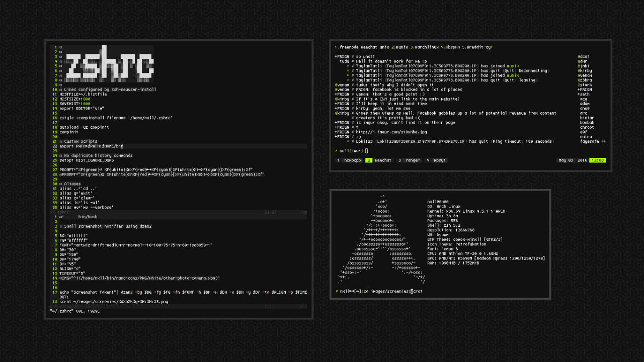This screenshot has height=362, width=644.
Task: Click the OS: Arch Linux info line
Action: [444, 206]
